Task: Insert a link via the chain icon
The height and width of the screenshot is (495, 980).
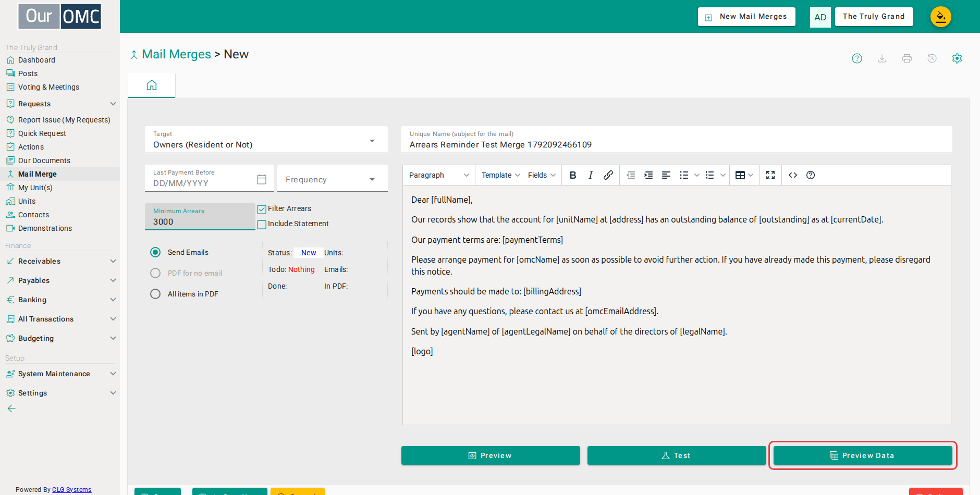Action: (608, 175)
